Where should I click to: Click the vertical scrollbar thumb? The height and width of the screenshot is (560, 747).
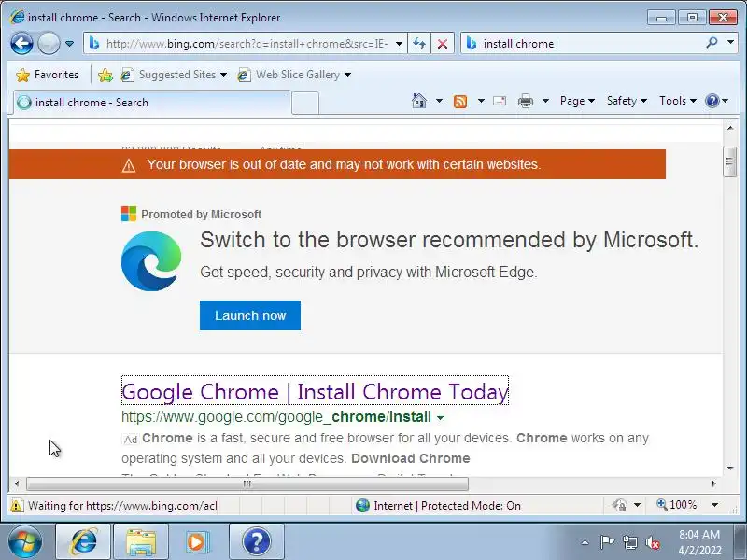coord(729,161)
